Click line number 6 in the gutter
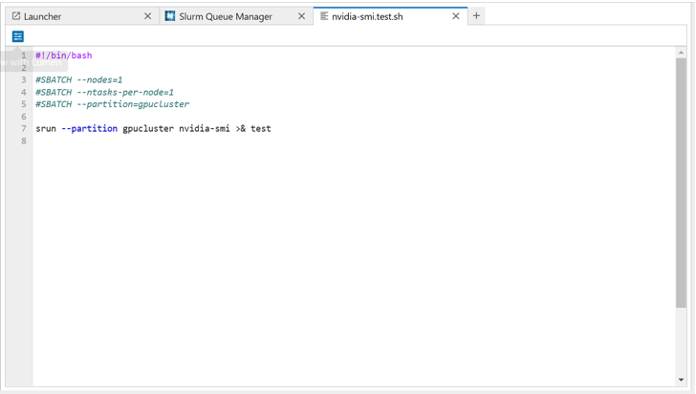Screen dimensions: 696x394 coord(24,117)
